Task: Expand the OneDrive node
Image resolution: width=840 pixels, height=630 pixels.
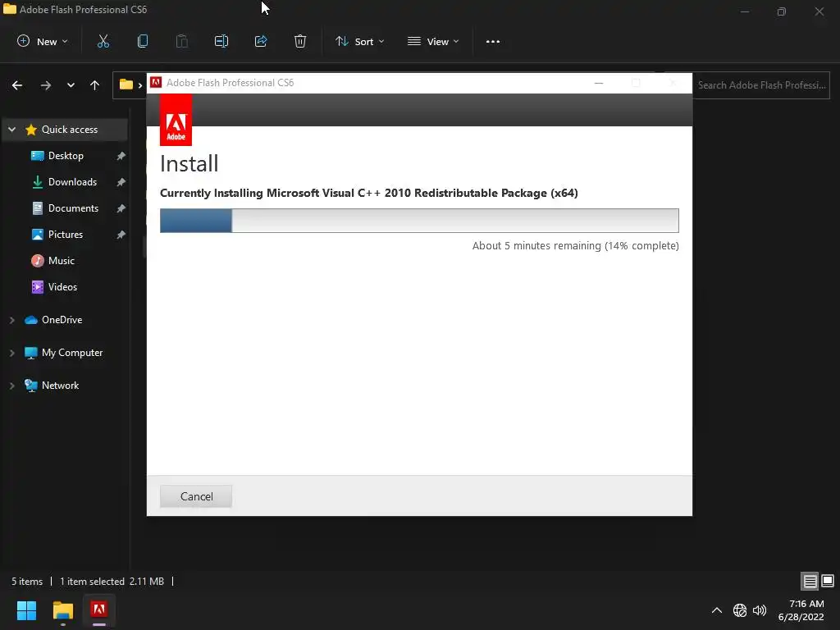Action: 11,320
